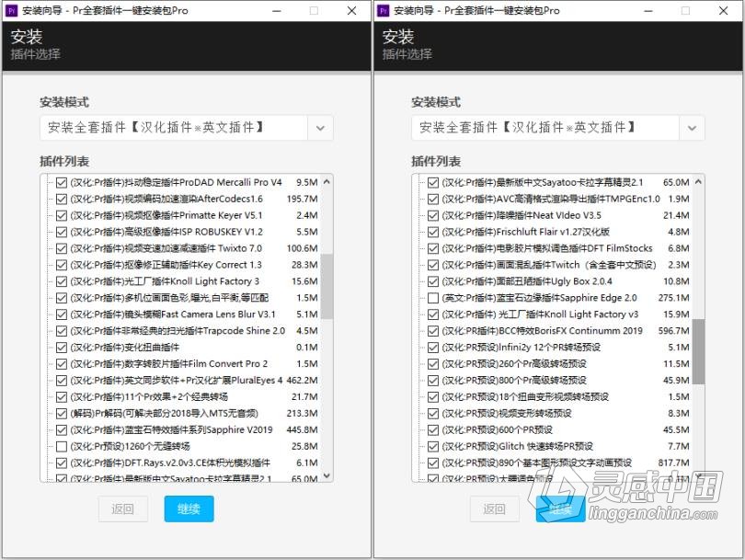Click dropdown chevron arrow in right window
This screenshot has width=745, height=560.
[692, 128]
